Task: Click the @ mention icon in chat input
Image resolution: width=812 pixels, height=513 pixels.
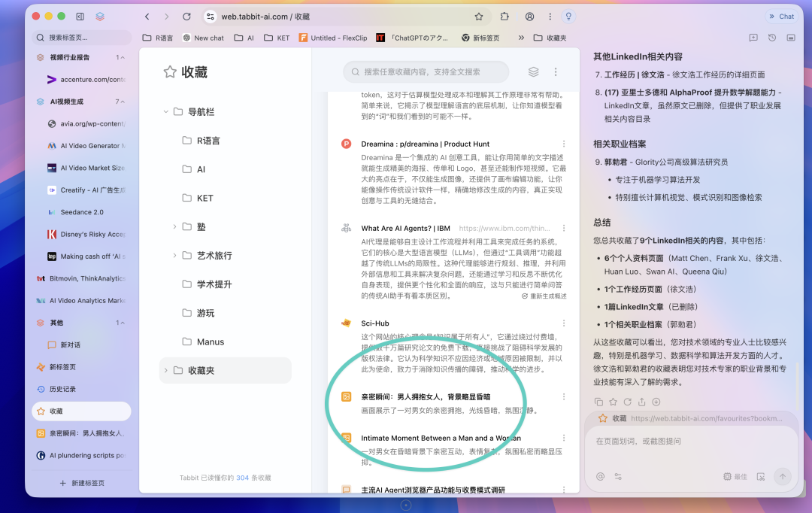Action: point(600,476)
